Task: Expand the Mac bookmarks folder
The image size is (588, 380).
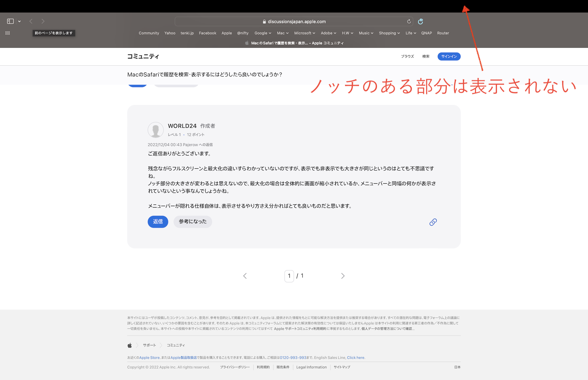Action: [x=283, y=33]
